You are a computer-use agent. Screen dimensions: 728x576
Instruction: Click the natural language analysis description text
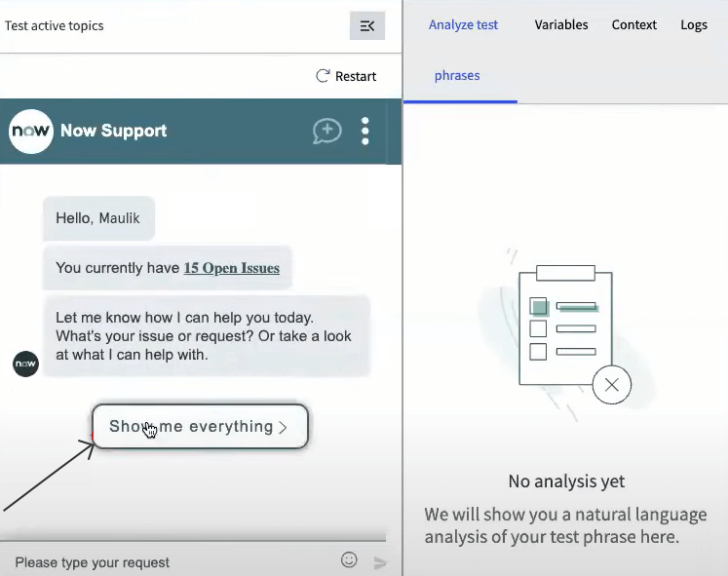565,525
